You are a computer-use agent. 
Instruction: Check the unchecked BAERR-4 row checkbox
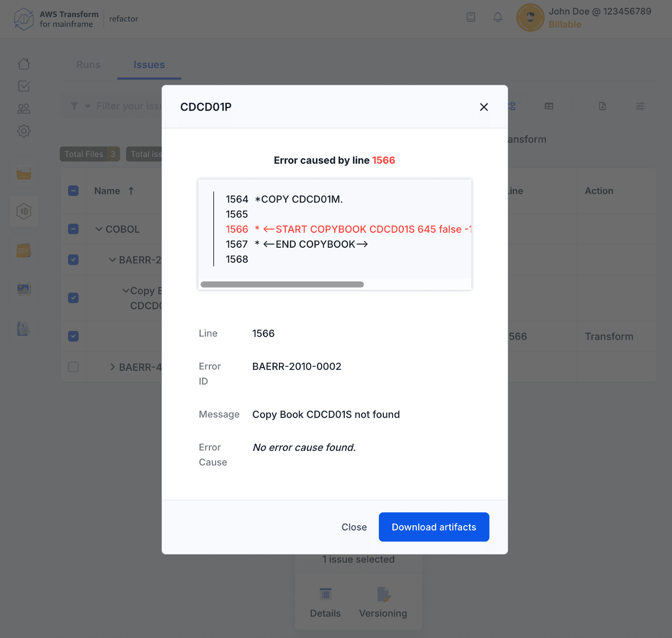click(73, 367)
